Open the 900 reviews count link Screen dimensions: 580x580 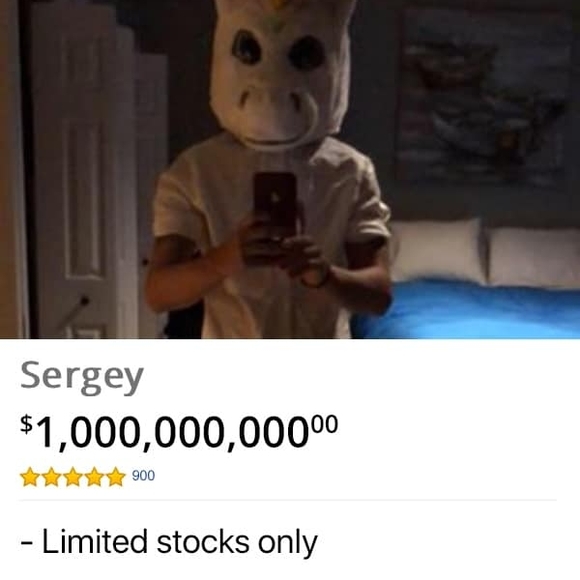(144, 476)
